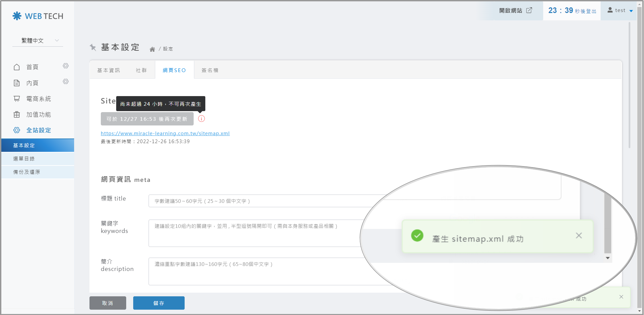
Task: Click the WEB TECH logo
Action: [x=38, y=16]
